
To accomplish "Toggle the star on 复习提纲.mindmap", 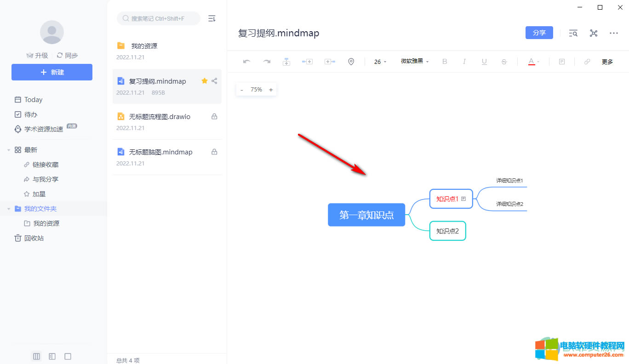I will click(205, 81).
